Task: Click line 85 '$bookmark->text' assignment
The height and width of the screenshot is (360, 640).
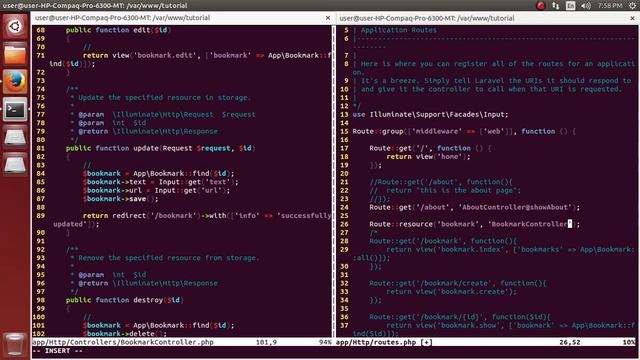Action: [160, 182]
